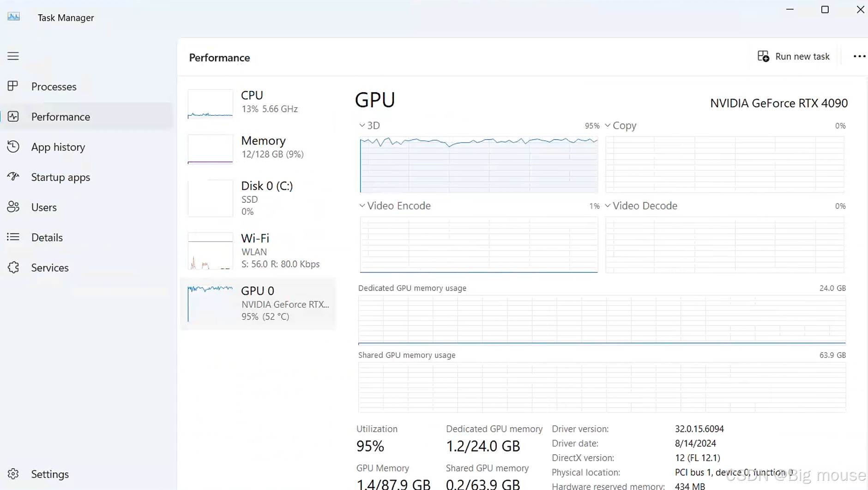Viewport: 868px width, 490px height.
Task: Click the 24.0 GB dedicated memory scale label
Action: 832,288
